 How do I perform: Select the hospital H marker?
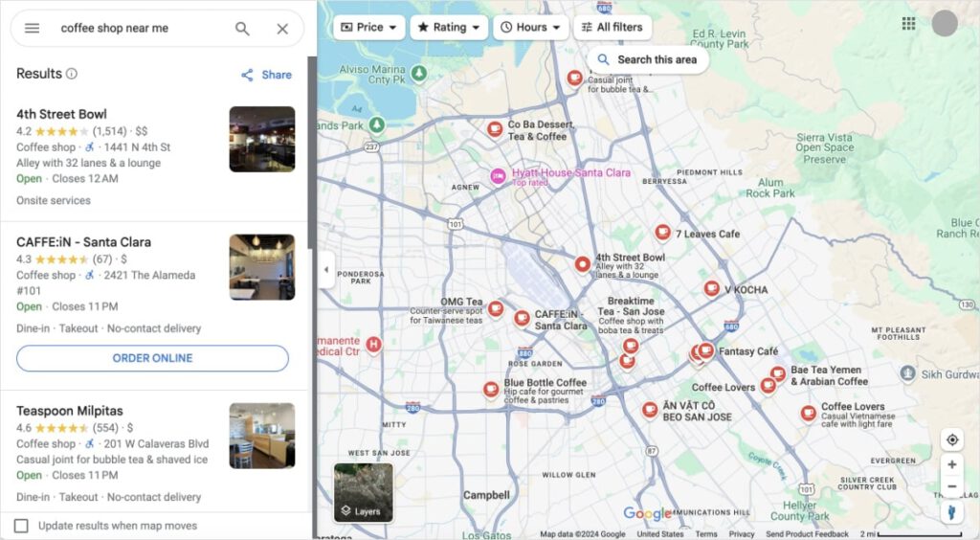tap(374, 344)
